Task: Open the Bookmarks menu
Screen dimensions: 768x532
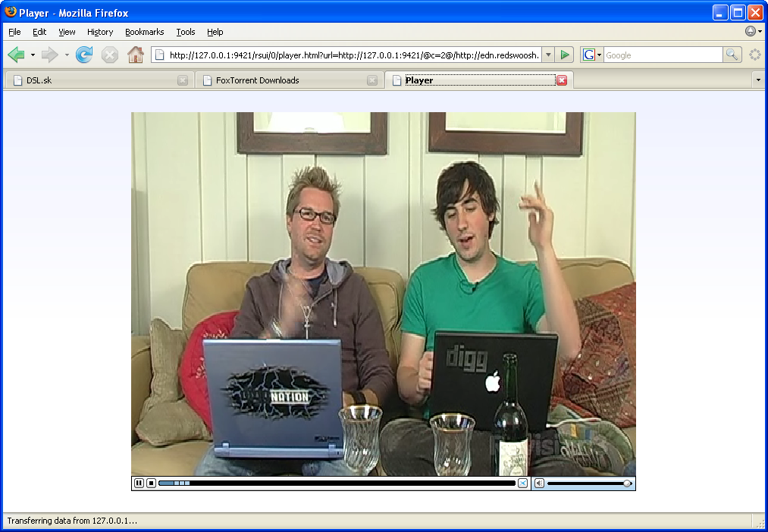Action: click(145, 32)
